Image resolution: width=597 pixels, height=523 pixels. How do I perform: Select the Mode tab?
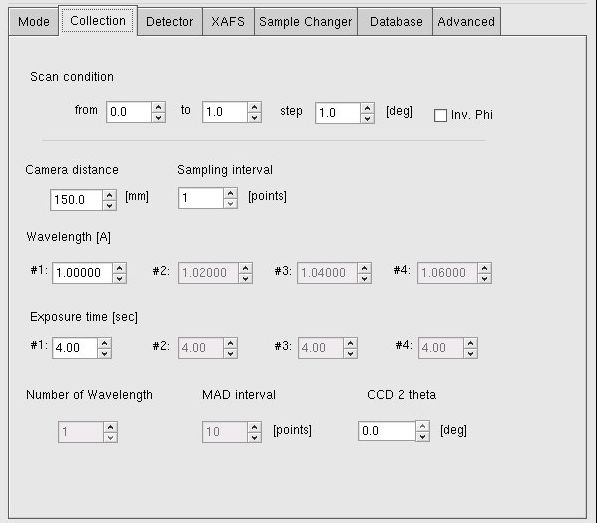click(34, 22)
